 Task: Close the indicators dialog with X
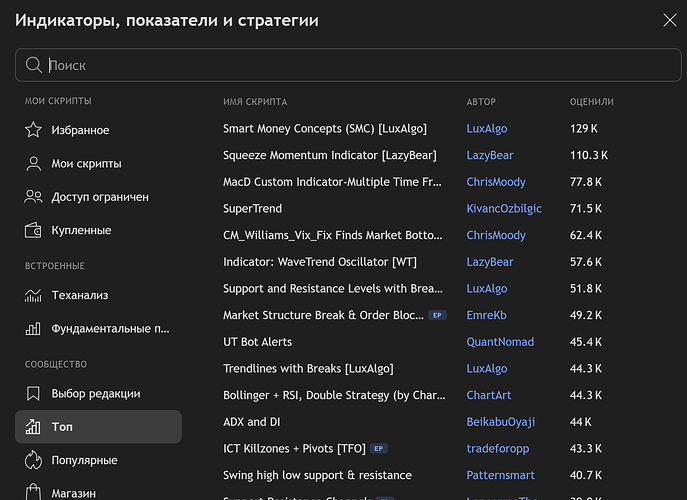click(x=669, y=19)
